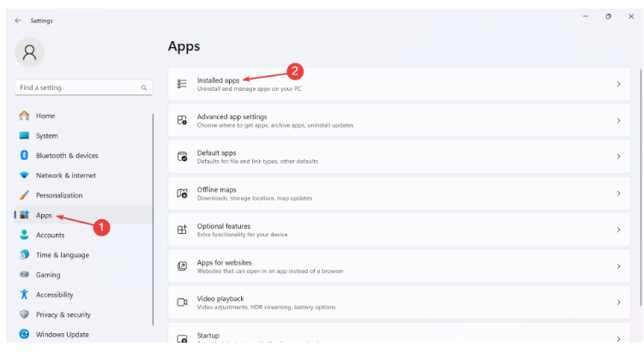This screenshot has height=352, width=644.
Task: Expand Installed apps with its chevron
Action: [618, 84]
